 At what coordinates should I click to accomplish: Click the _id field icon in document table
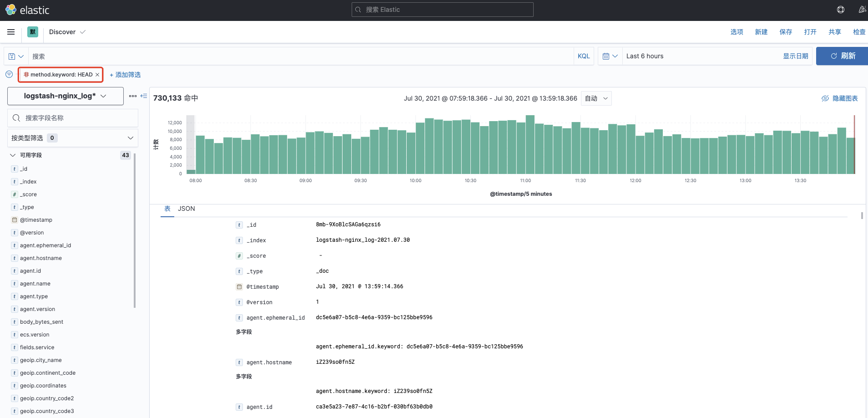(239, 225)
